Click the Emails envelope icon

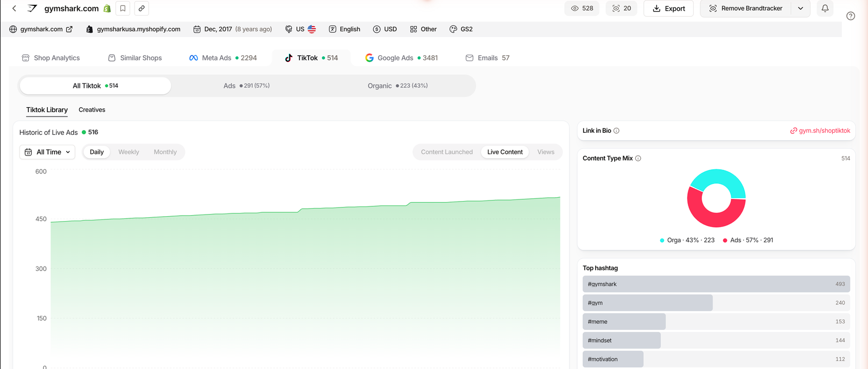pyautogui.click(x=470, y=58)
